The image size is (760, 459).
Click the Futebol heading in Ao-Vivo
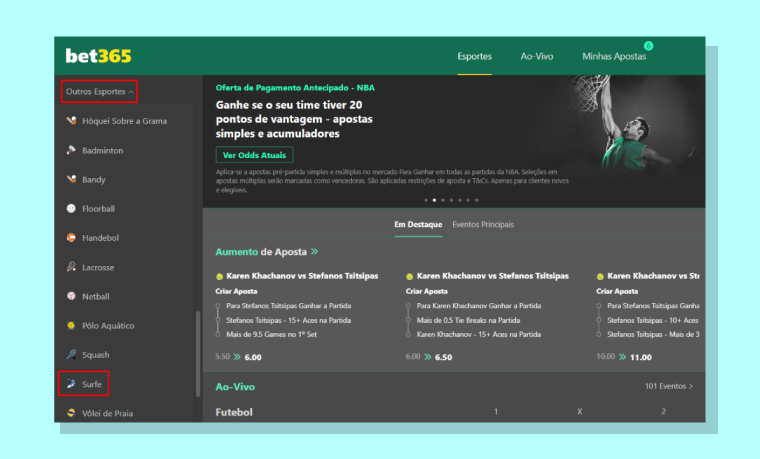click(234, 412)
